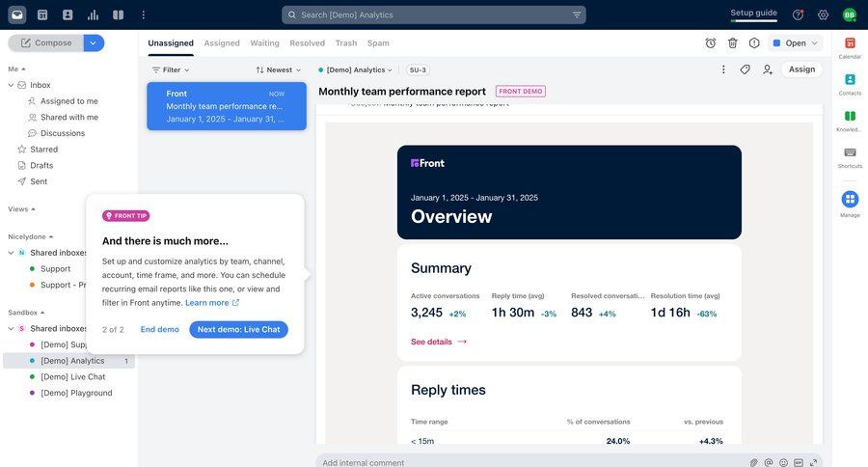
Task: Open the knowledge base book icon in top bar
Action: [x=118, y=15]
